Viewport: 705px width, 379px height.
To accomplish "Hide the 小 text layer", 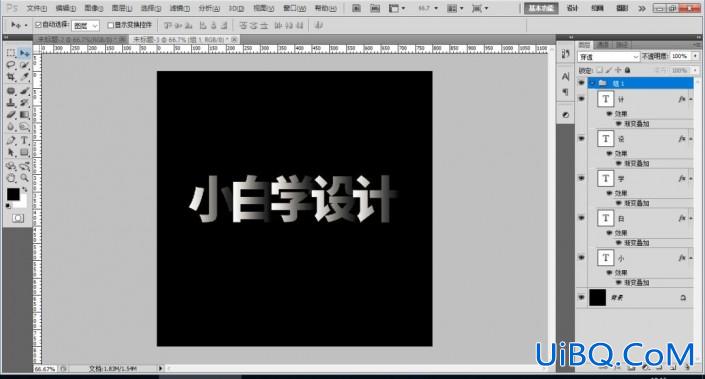I will point(581,258).
